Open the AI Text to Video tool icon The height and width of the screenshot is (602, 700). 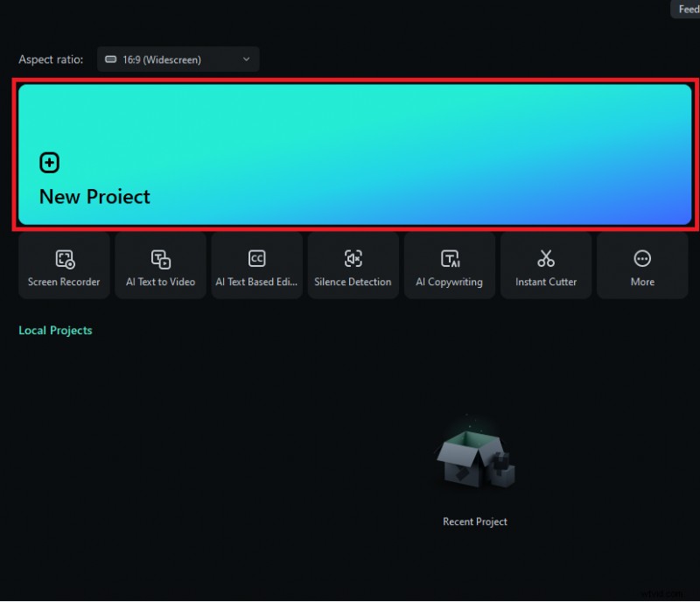160,258
